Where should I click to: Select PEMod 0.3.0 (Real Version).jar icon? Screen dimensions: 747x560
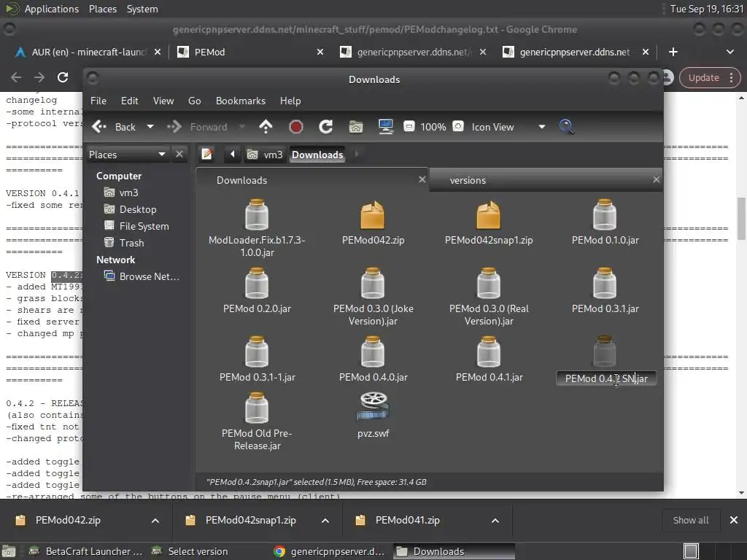(489, 283)
